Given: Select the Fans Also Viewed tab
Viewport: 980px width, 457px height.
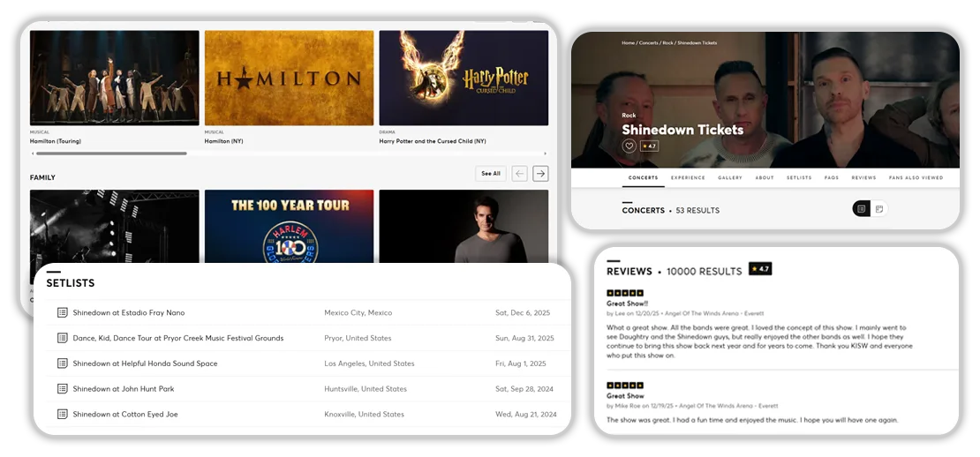Looking at the screenshot, I should [916, 178].
